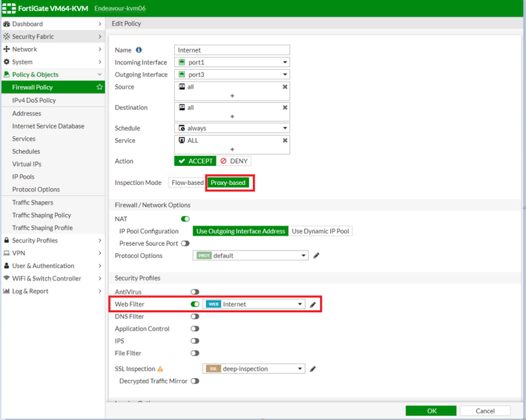
Task: Choose Use Outgoing Interface Address
Action: tap(241, 231)
